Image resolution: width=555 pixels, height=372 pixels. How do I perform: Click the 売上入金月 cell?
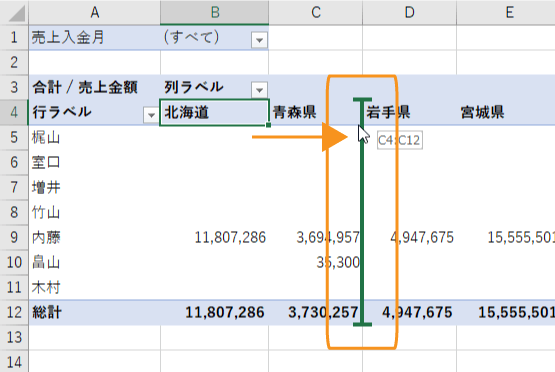[95, 38]
